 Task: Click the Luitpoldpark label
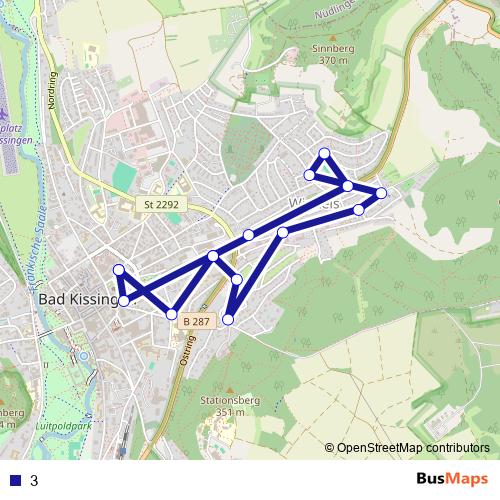point(63,426)
